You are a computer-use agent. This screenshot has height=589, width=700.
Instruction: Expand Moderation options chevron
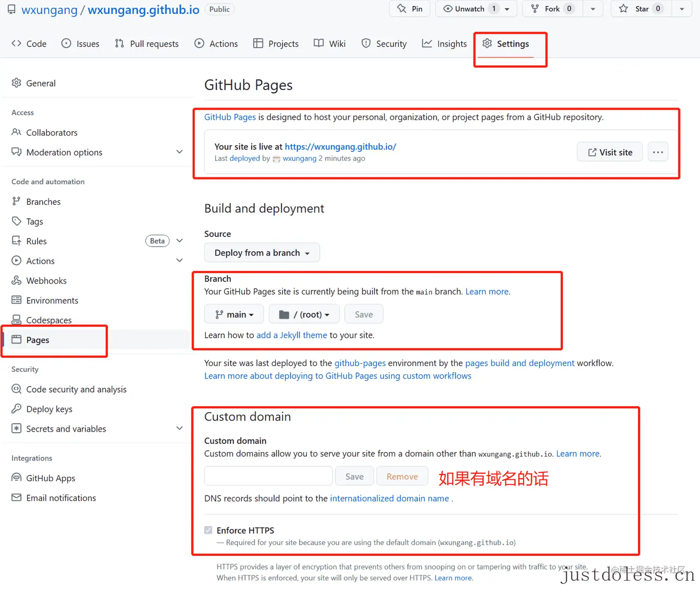180,152
